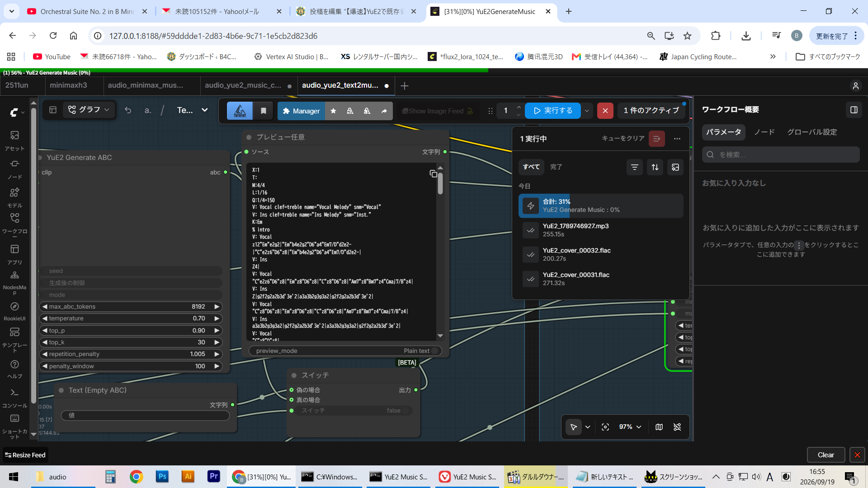868x488 pixels.
Task: Click the Clear button
Action: point(826,455)
